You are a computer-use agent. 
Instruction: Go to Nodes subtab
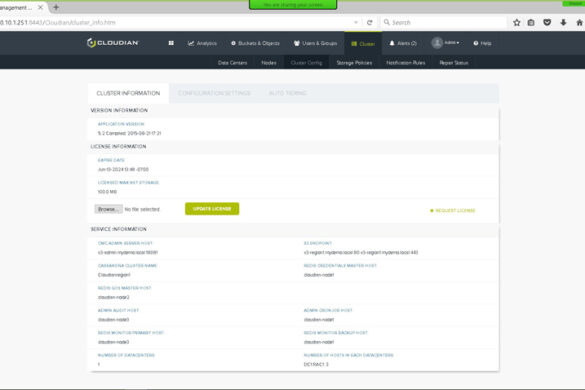(269, 63)
